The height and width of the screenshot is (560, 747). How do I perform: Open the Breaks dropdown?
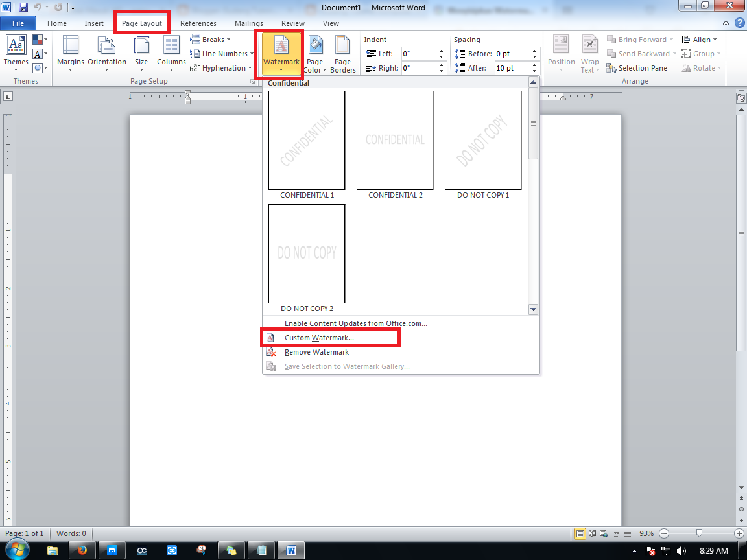tap(211, 39)
